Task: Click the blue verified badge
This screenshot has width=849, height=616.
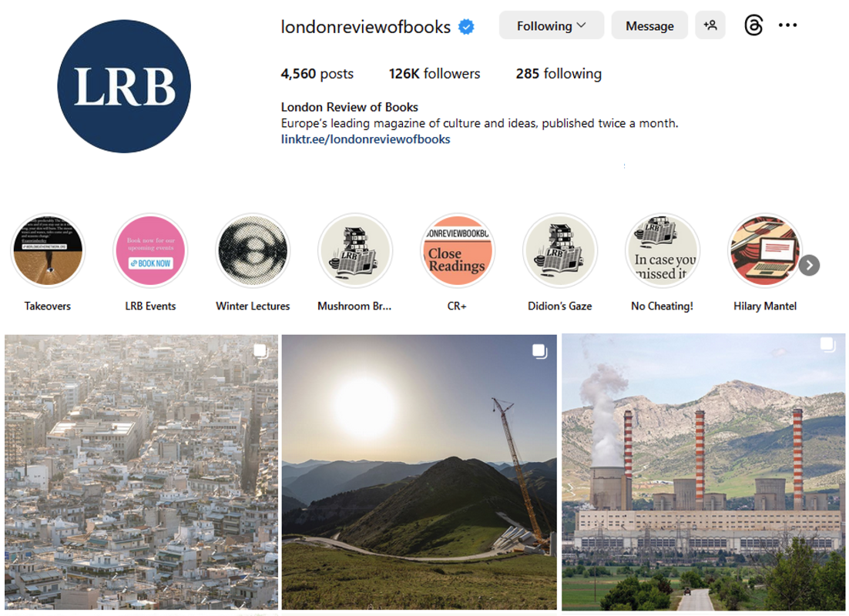Action: (x=466, y=26)
